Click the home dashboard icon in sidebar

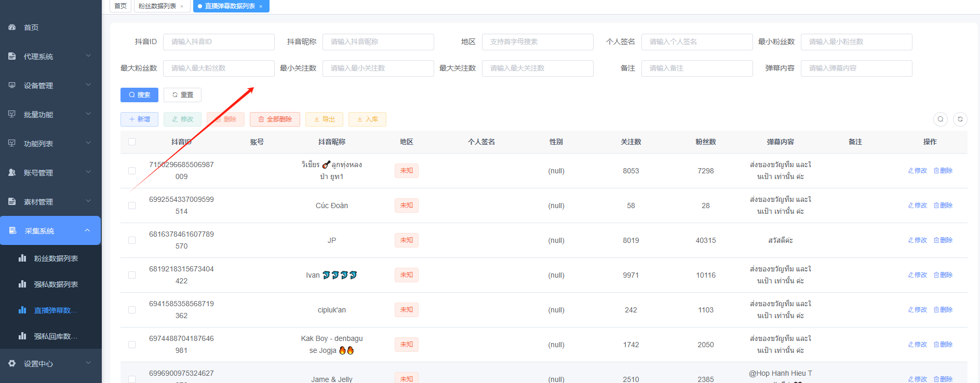coord(12,27)
